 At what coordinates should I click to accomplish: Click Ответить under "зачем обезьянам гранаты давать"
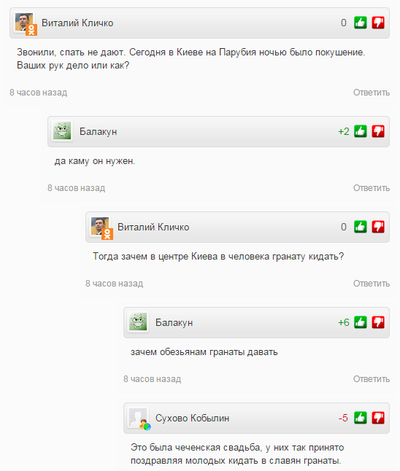(371, 379)
